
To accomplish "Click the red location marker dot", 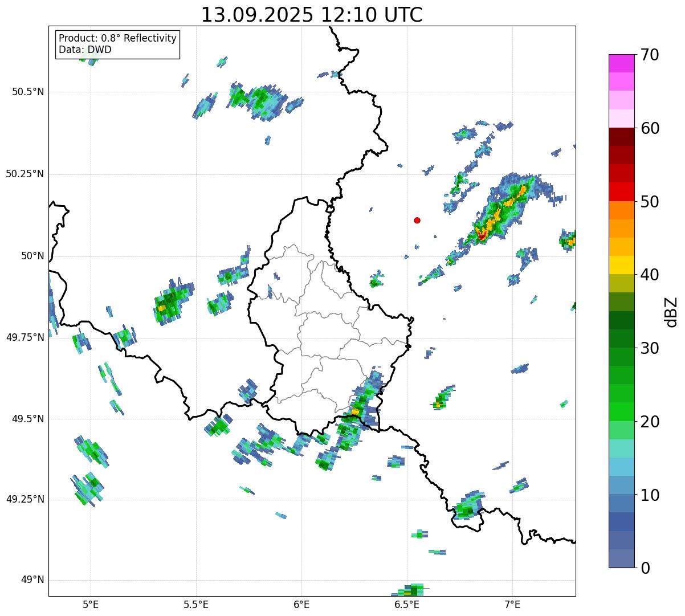I will click(x=417, y=220).
